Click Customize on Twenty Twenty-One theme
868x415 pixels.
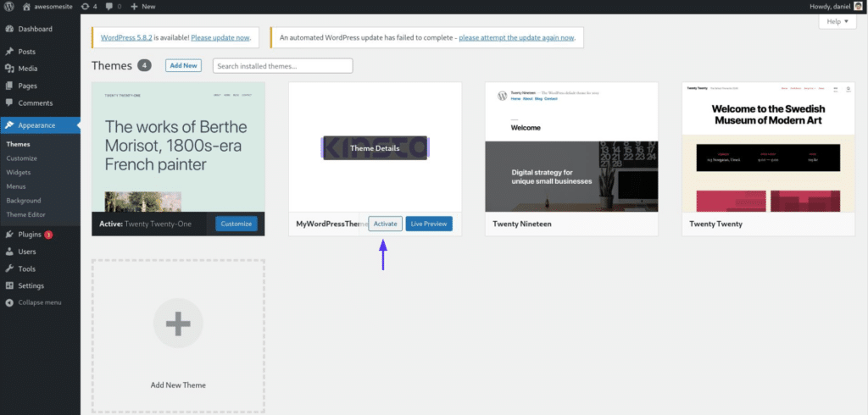click(236, 224)
